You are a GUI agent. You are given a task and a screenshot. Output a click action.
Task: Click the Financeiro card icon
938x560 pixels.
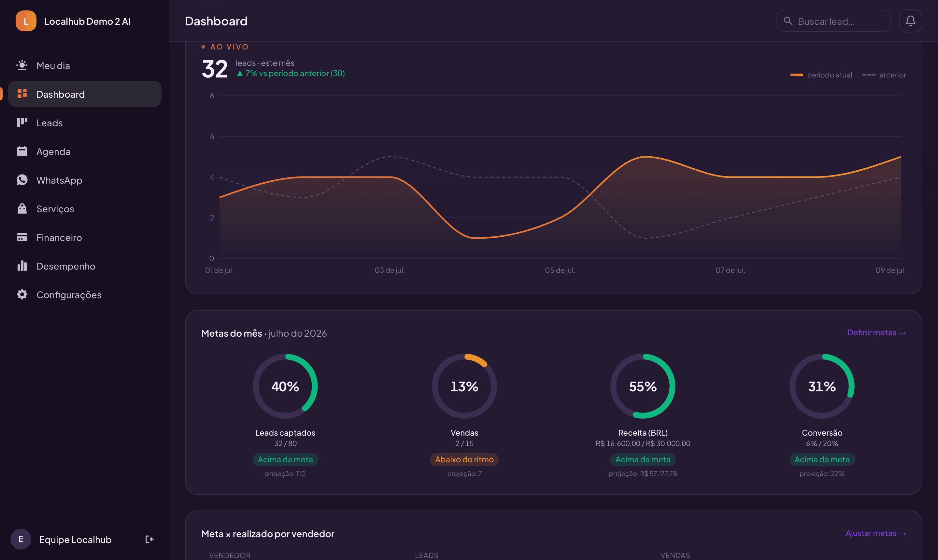(x=22, y=237)
